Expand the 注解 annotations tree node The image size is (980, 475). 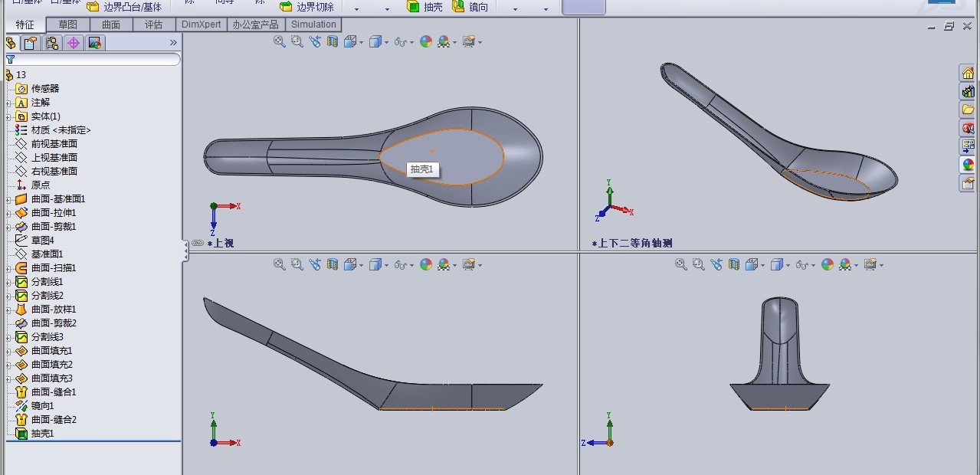pyautogui.click(x=9, y=103)
